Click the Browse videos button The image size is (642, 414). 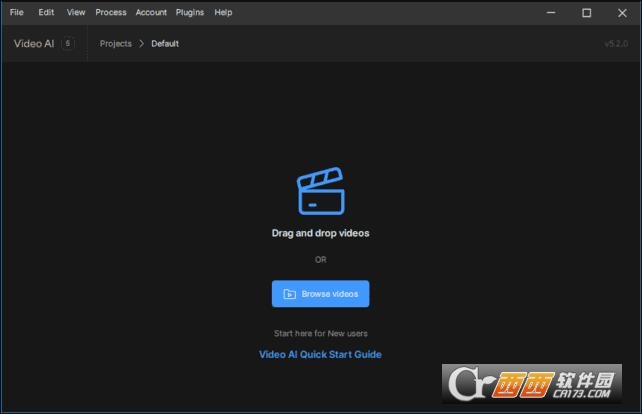point(321,294)
